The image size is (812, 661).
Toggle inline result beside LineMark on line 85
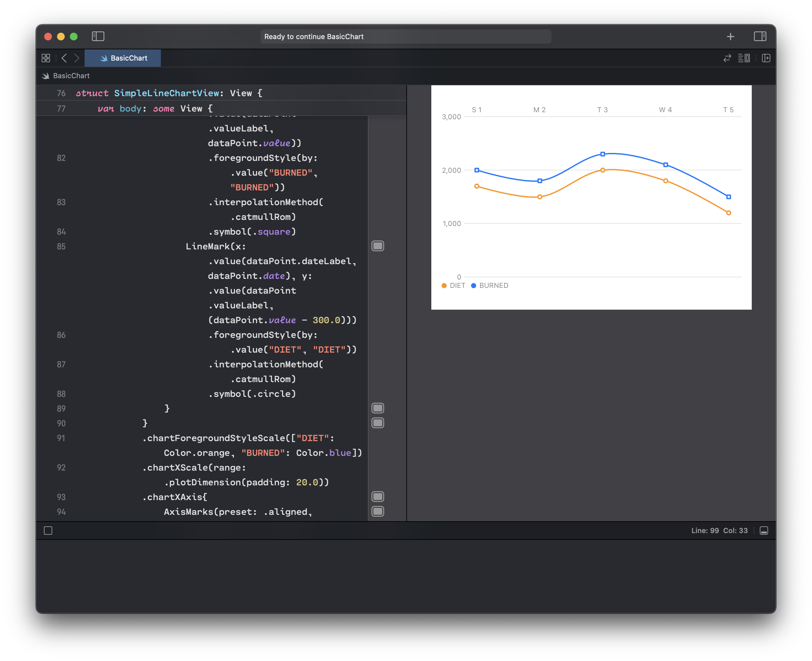[x=377, y=246]
